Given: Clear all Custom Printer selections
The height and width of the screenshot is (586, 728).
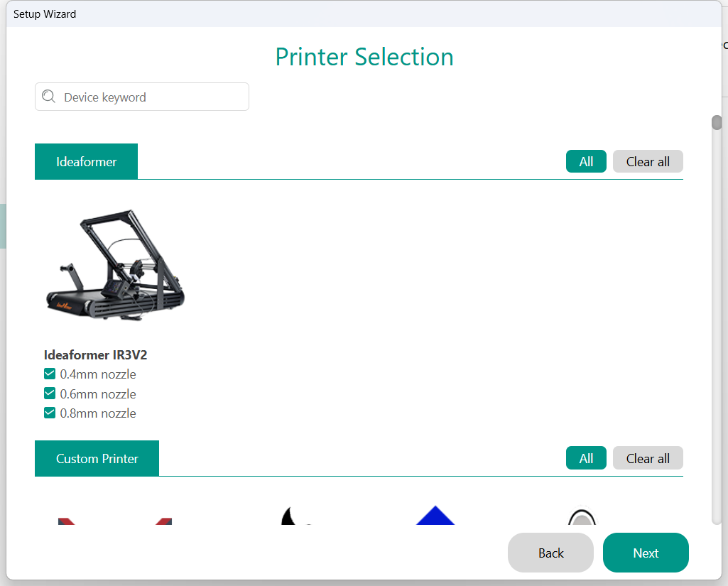Looking at the screenshot, I should point(648,458).
